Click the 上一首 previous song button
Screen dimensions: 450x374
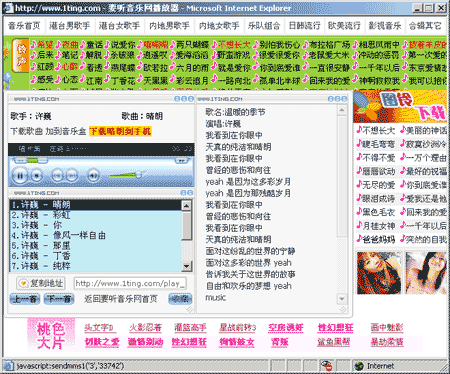pyautogui.click(x=25, y=299)
